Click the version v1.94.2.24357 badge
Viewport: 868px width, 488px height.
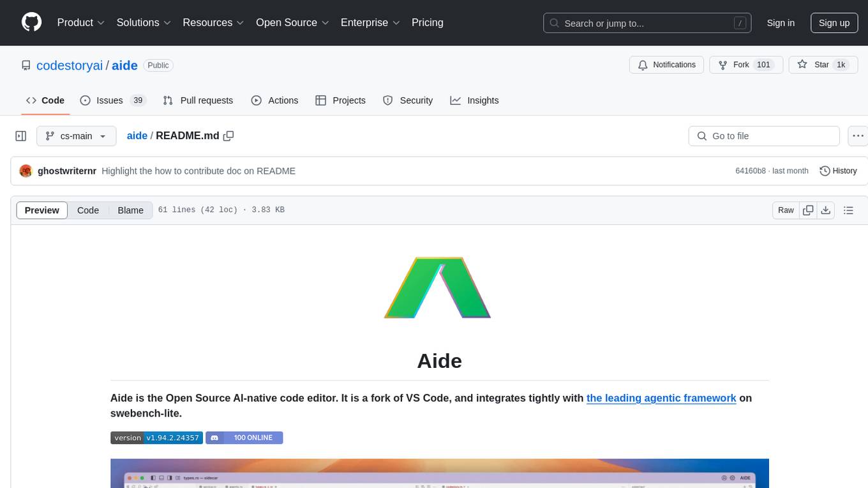[x=157, y=438]
